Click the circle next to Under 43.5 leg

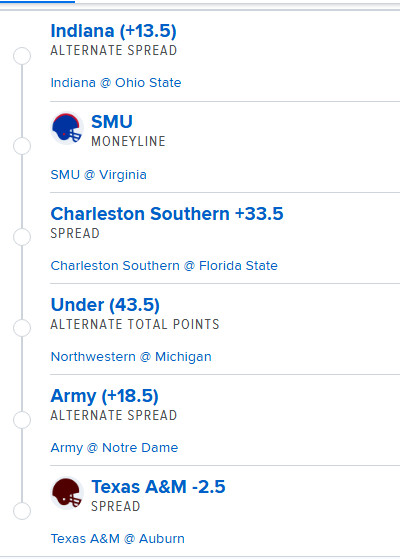coord(22,328)
